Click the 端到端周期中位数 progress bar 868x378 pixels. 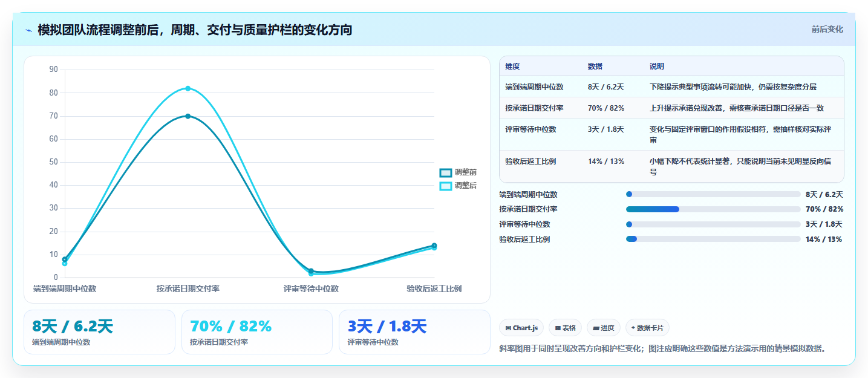click(713, 194)
